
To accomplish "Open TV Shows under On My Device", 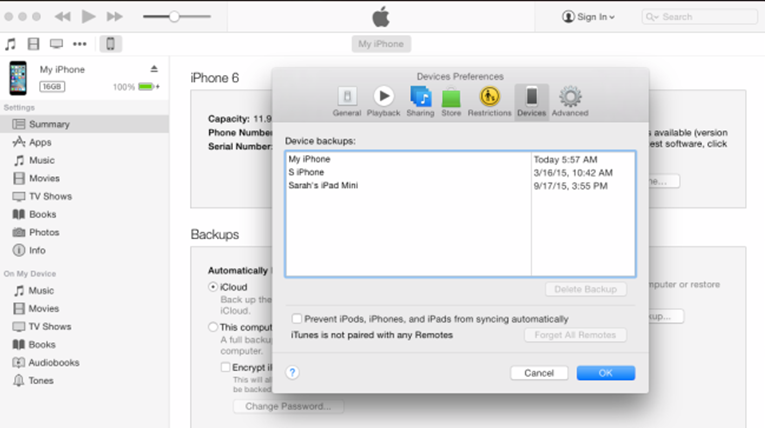I will tap(84, 326).
